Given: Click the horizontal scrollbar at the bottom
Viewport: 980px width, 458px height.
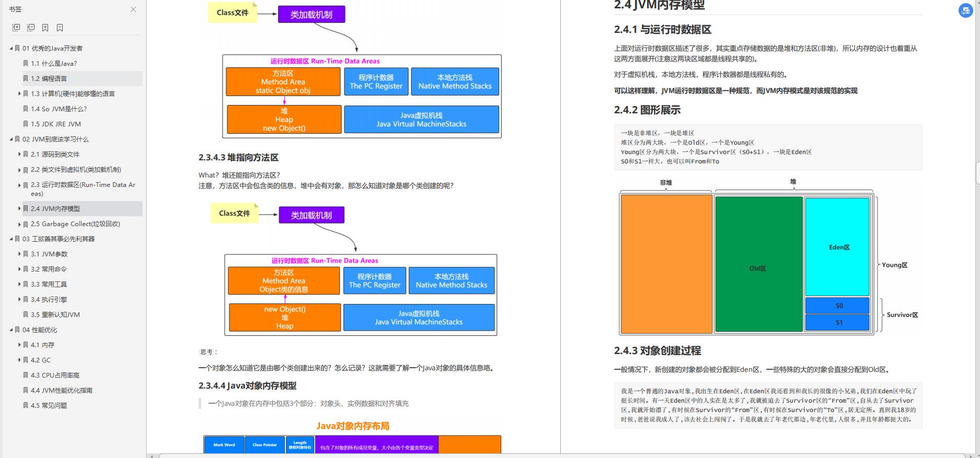Looking at the screenshot, I should [562, 456].
